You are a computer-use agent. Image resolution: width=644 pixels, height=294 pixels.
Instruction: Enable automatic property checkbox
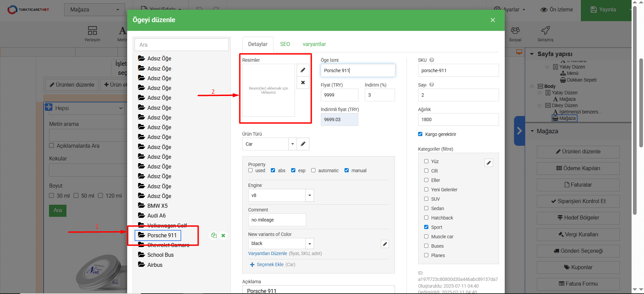(313, 170)
